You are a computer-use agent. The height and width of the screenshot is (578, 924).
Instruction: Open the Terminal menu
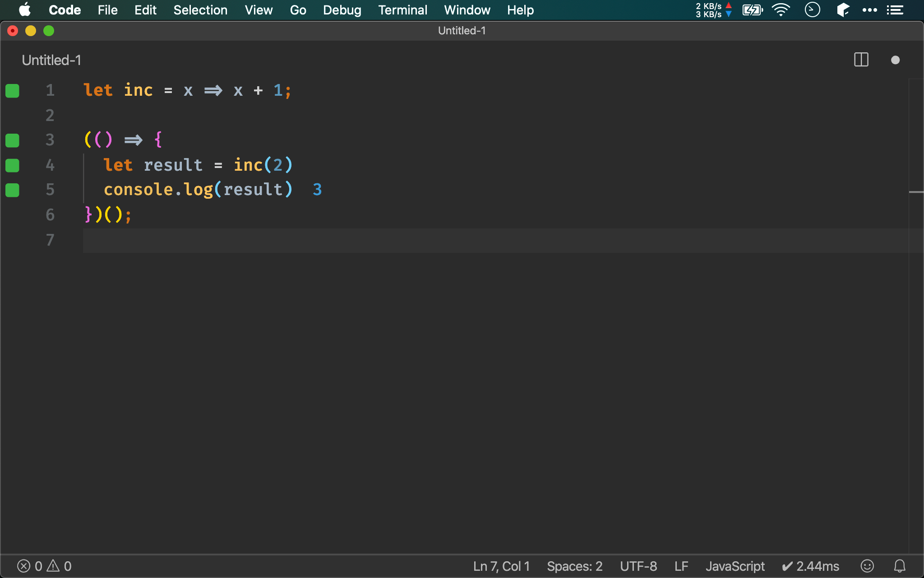[x=402, y=10]
